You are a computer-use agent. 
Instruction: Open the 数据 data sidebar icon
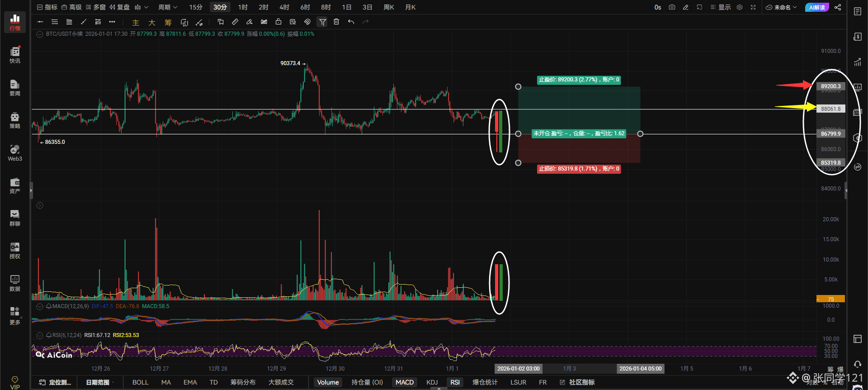[15, 283]
